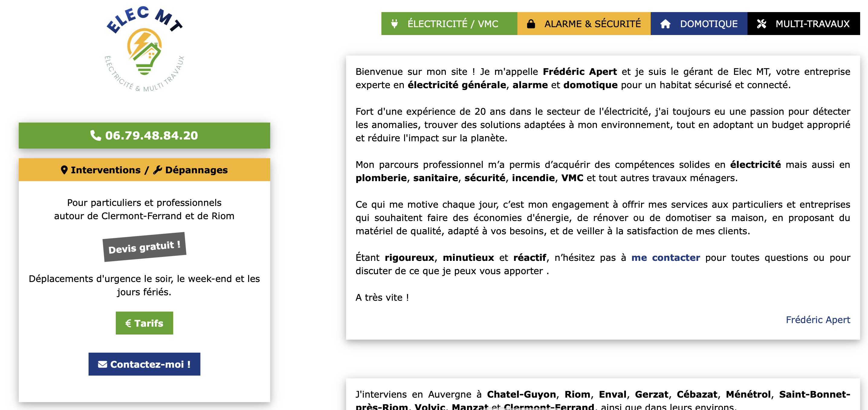868x410 pixels.
Task: Click the Contactez-moi button
Action: point(144,364)
